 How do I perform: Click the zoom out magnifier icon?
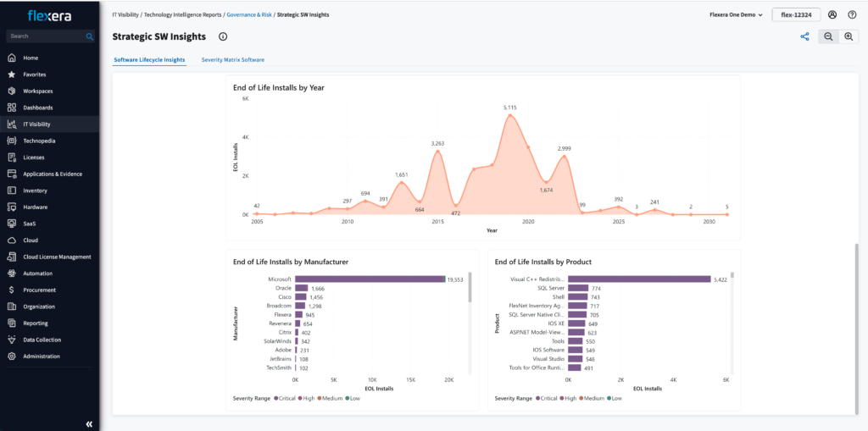(827, 36)
